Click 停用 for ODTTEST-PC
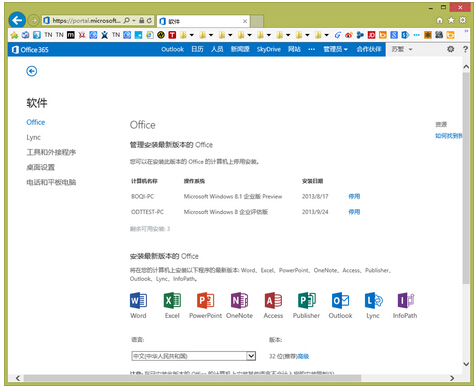The height and width of the screenshot is (388, 476). (354, 212)
